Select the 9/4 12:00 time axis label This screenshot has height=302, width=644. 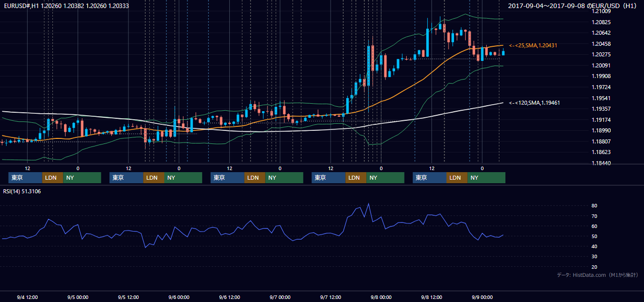[27, 297]
